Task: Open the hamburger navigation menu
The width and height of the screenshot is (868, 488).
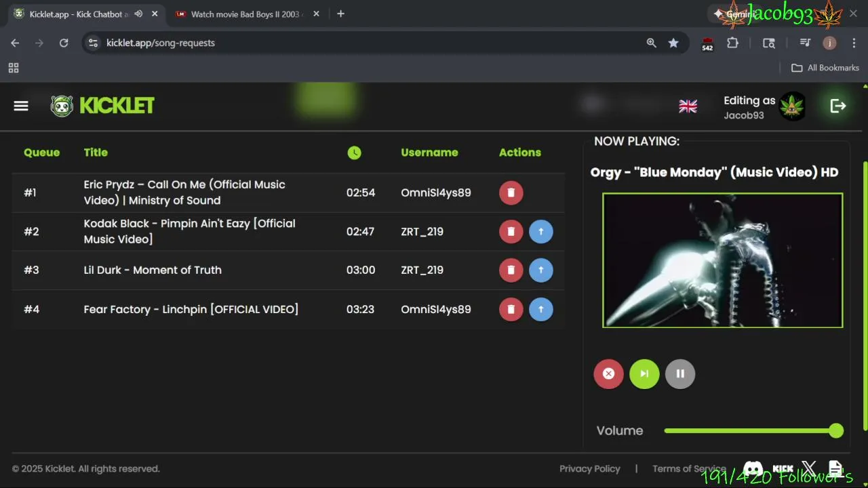Action: click(x=21, y=106)
